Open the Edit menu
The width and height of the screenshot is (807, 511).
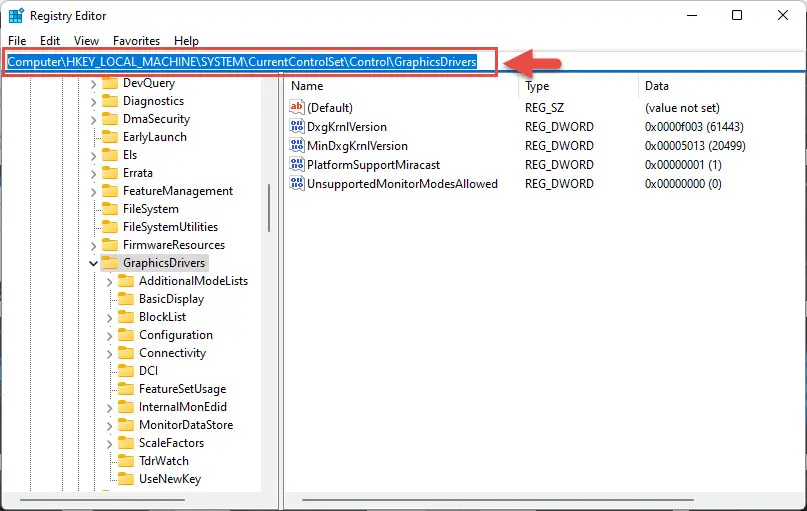(x=50, y=41)
